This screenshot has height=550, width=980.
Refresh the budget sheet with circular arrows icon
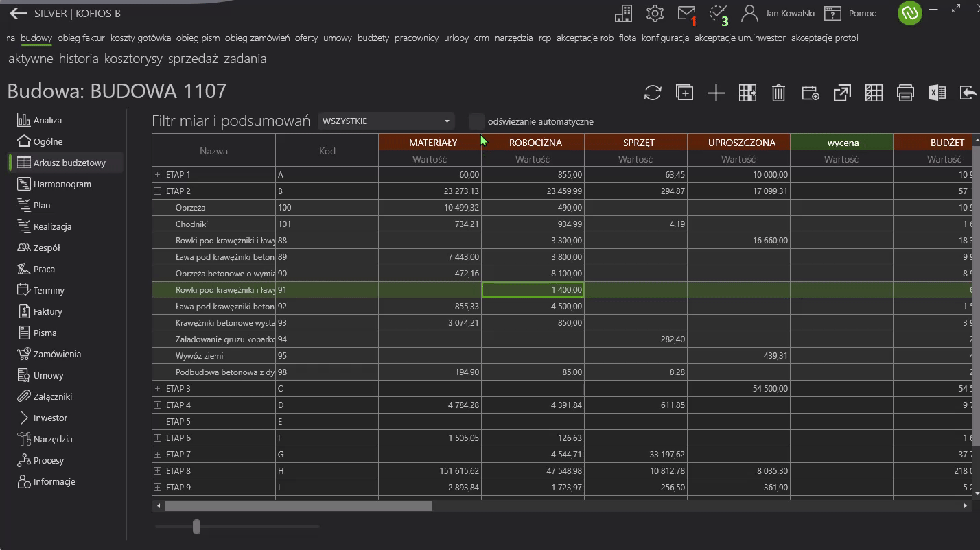tap(653, 93)
